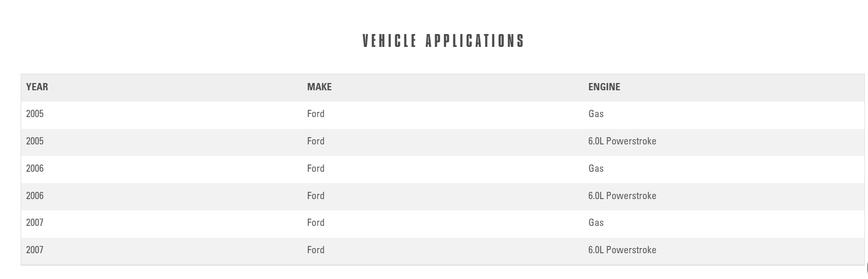Screen dimensions: 868x279
Task: Click Gas engine cell for 2007
Action: (595, 223)
